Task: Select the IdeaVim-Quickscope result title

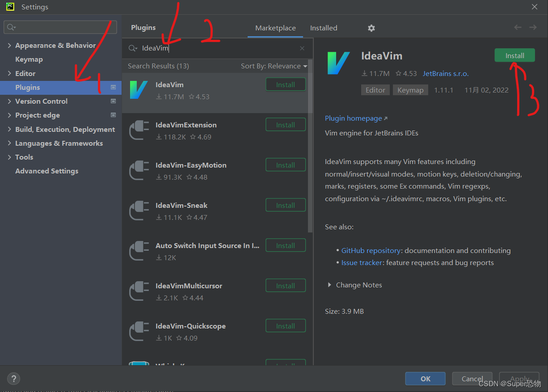Action: tap(190, 326)
